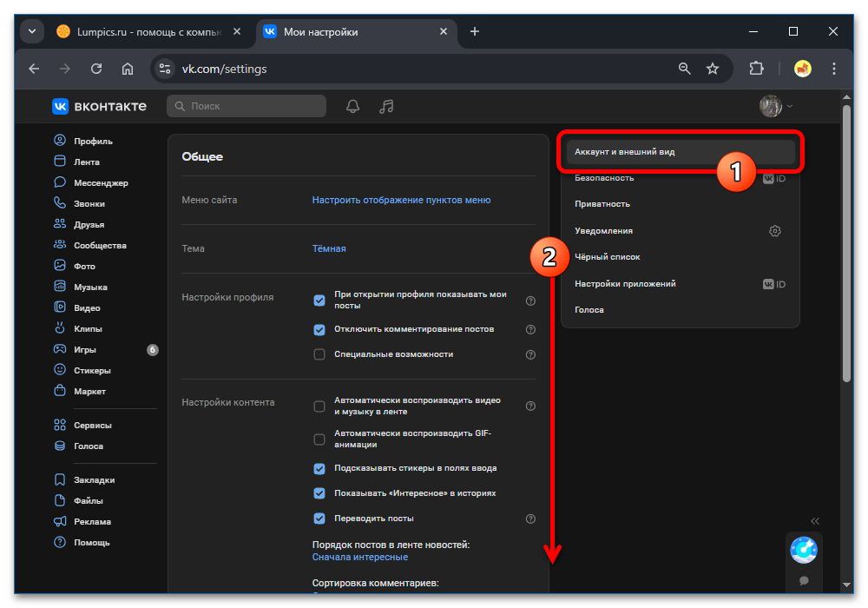The image size is (868, 608).
Task: Click help icon beside Специальные возможности
Action: [x=530, y=354]
